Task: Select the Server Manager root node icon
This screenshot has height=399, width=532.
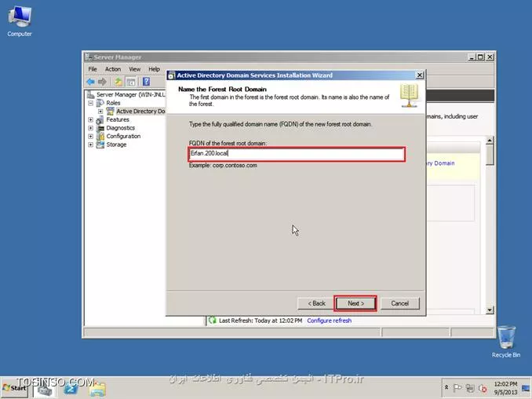Action: [90, 94]
